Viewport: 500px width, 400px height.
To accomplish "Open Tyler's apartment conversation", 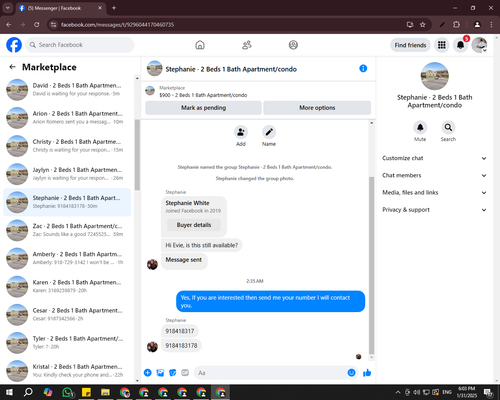I will coord(67,343).
